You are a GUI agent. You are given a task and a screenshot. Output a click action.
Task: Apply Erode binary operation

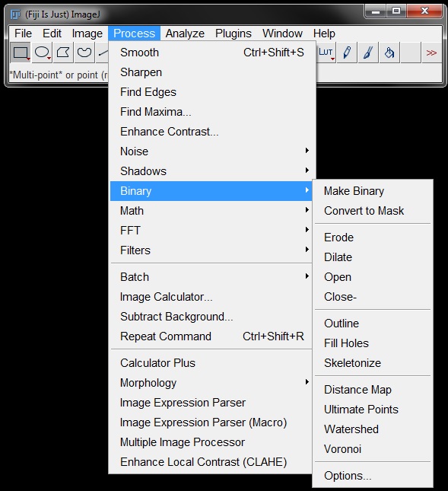[373, 238]
